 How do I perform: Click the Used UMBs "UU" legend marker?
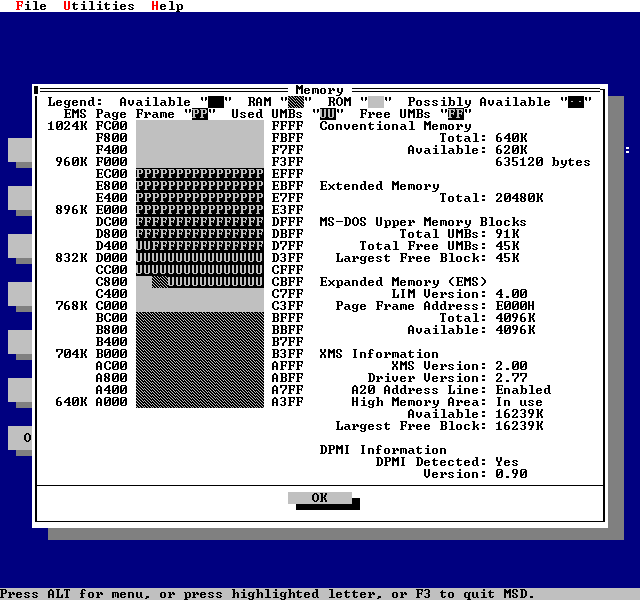pyautogui.click(x=327, y=114)
